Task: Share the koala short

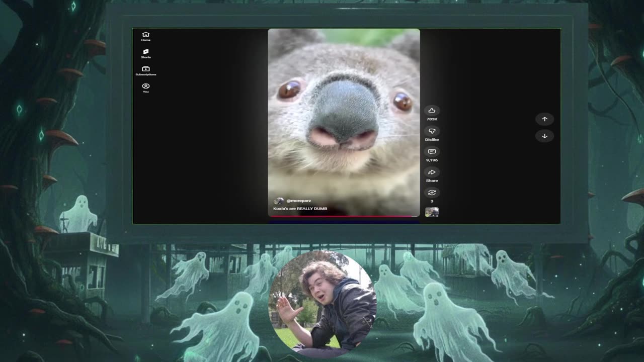Action: click(432, 172)
